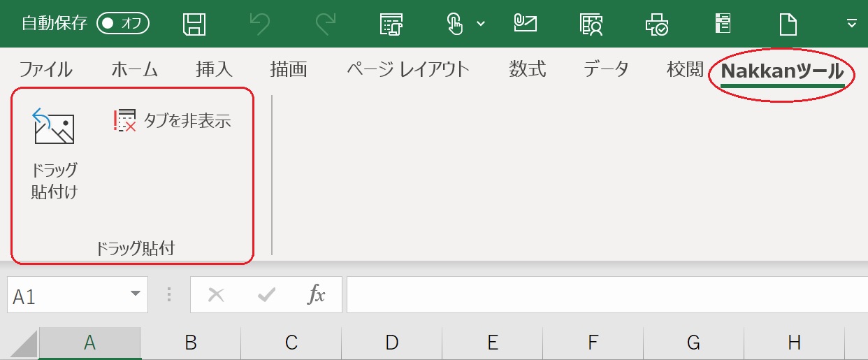Screen dimensions: 868x360
Task: Select the Nakkanツール tab
Action: pos(782,71)
